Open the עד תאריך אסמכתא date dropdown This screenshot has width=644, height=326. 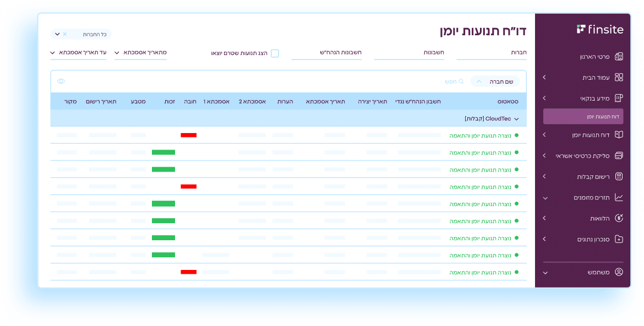[53, 53]
